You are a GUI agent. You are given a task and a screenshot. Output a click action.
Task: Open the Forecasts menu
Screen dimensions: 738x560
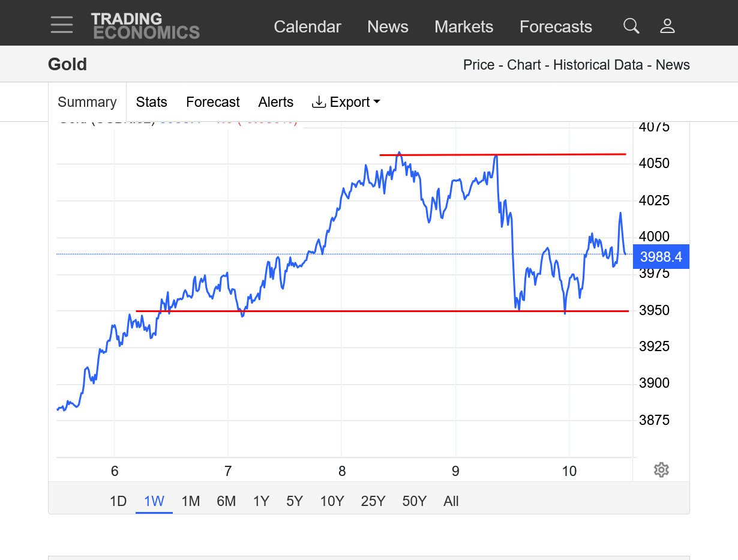click(556, 27)
